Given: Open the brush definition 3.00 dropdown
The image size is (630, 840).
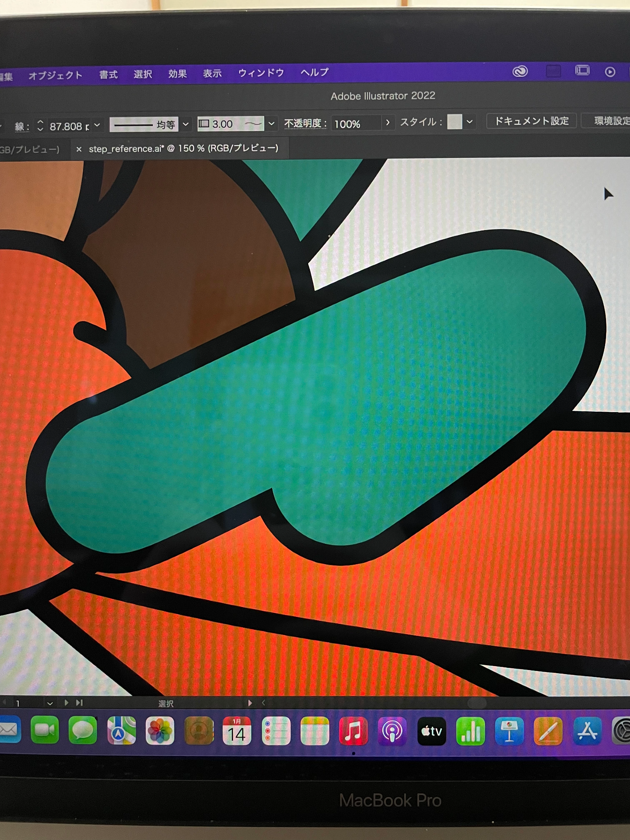Looking at the screenshot, I should point(271,123).
